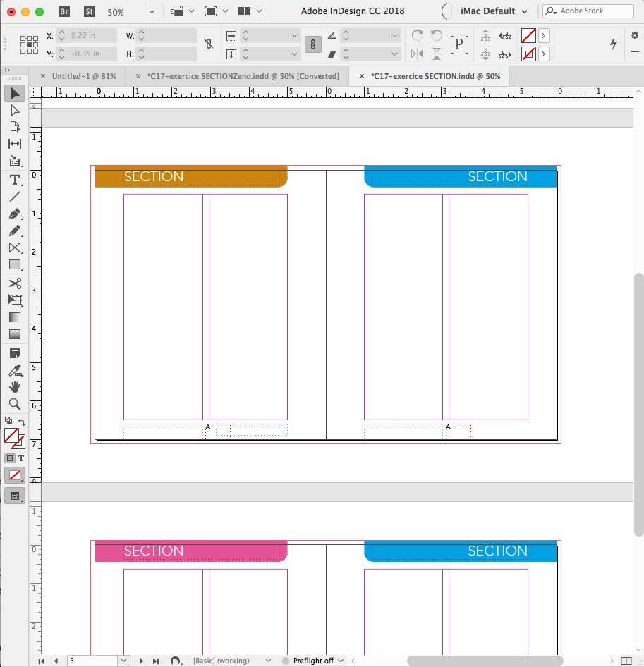
Task: Select the Line tool
Action: click(x=15, y=197)
